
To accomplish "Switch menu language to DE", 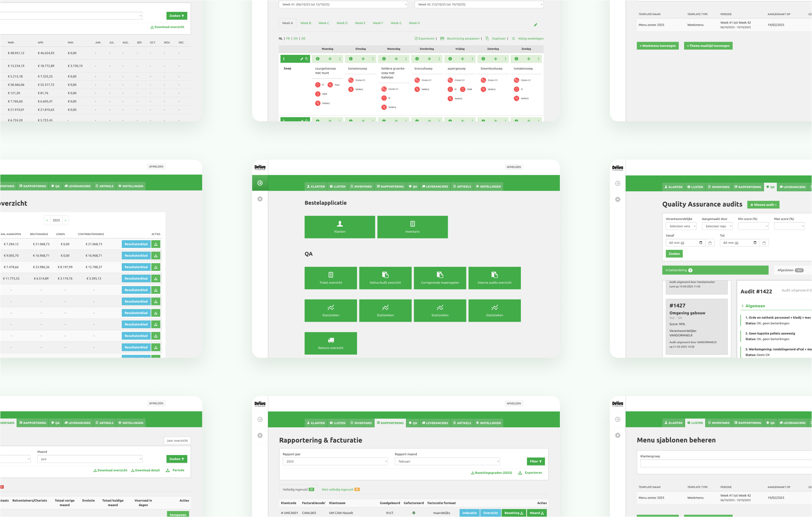I will coord(303,39).
